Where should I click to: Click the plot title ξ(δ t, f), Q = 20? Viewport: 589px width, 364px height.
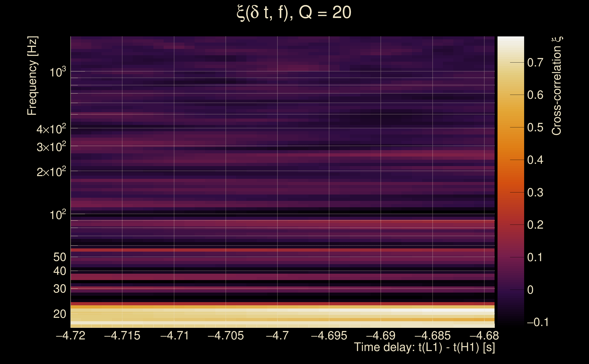[x=294, y=13]
